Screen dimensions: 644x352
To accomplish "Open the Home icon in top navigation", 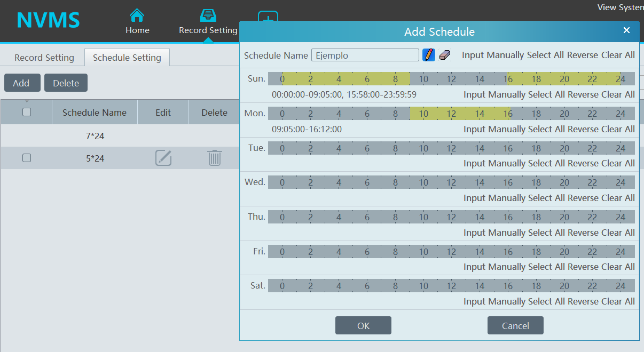I will (137, 16).
